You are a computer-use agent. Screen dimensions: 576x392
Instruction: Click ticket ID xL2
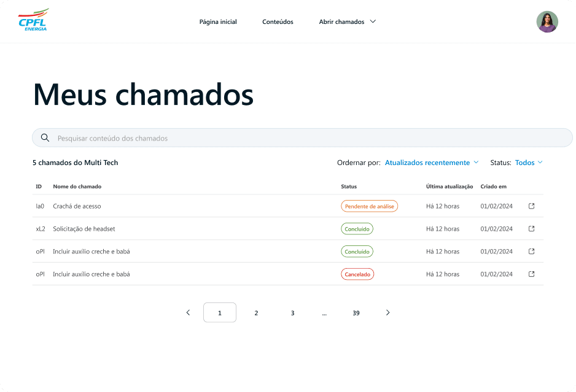(x=41, y=229)
